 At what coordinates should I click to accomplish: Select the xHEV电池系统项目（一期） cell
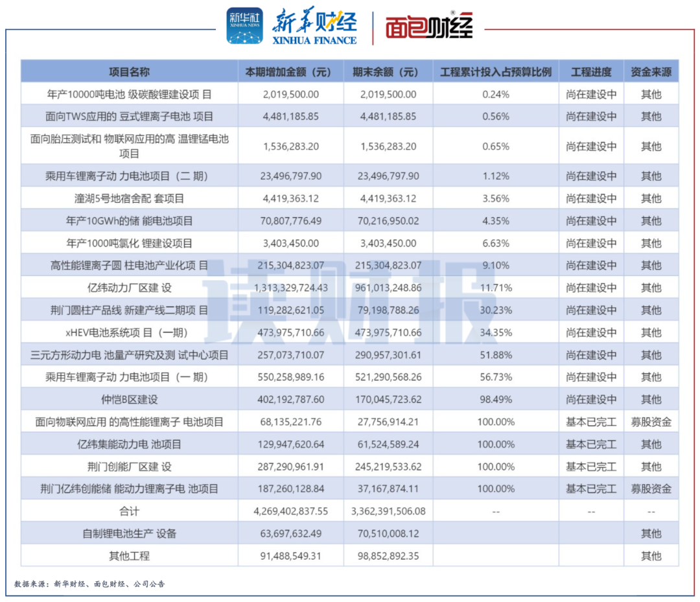pyautogui.click(x=129, y=332)
